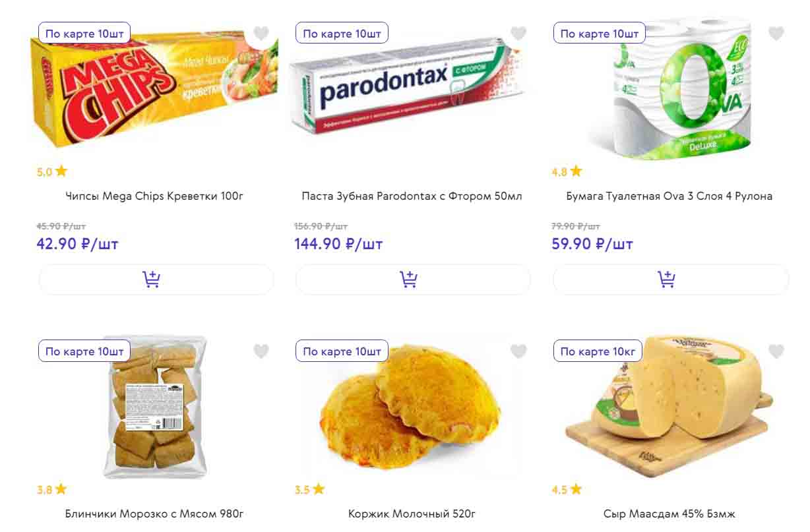Favorite the Ova toilet paper

tap(776, 33)
